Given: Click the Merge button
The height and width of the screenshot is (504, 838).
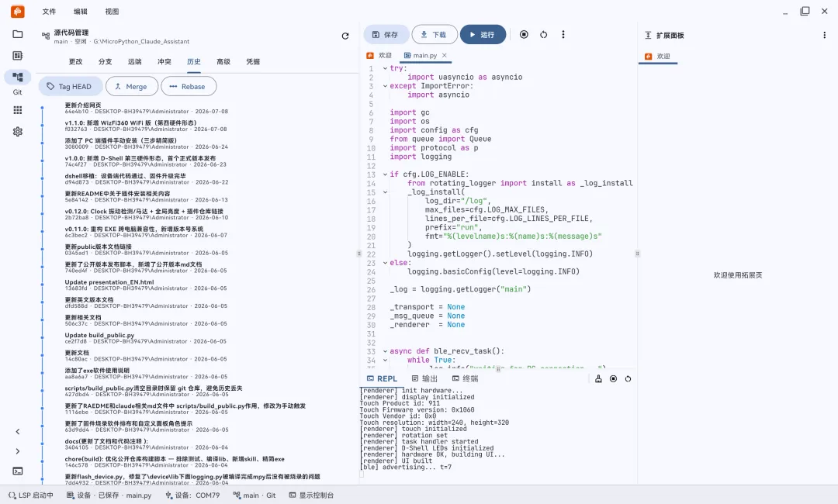Looking at the screenshot, I should 132,87.
